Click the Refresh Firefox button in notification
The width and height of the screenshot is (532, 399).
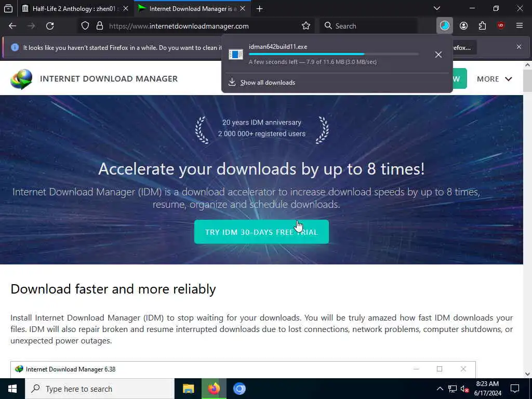point(465,47)
